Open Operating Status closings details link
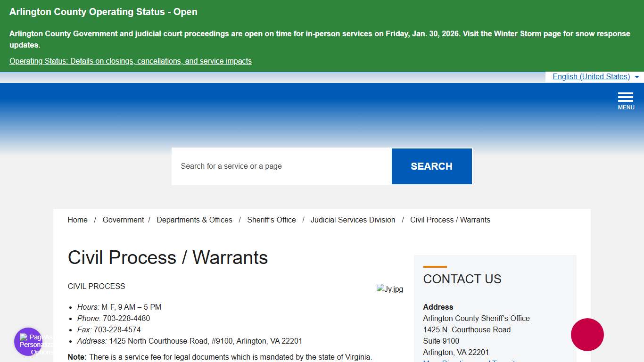This screenshot has width=644, height=362. 130,61
